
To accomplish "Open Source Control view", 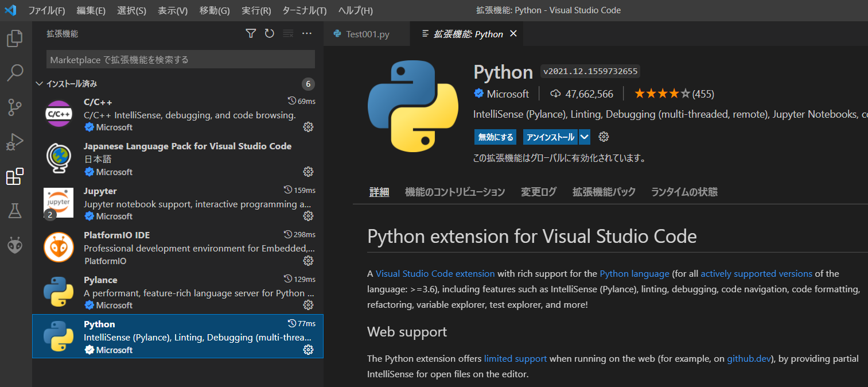I will [14, 107].
